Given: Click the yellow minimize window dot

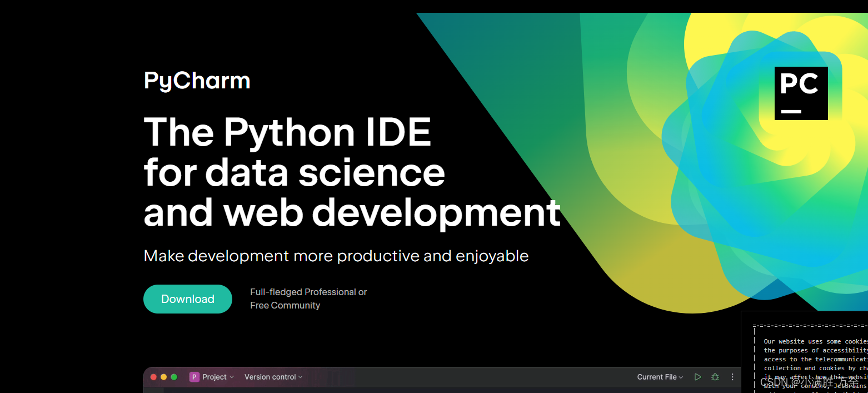Looking at the screenshot, I should point(163,377).
